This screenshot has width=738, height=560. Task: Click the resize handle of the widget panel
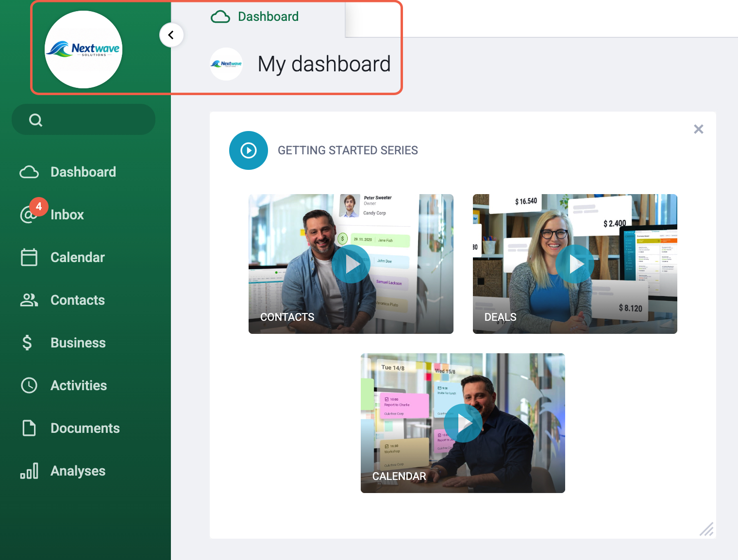tap(706, 529)
